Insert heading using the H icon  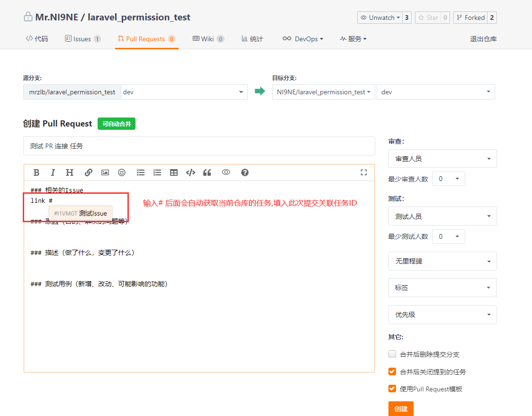click(x=70, y=172)
